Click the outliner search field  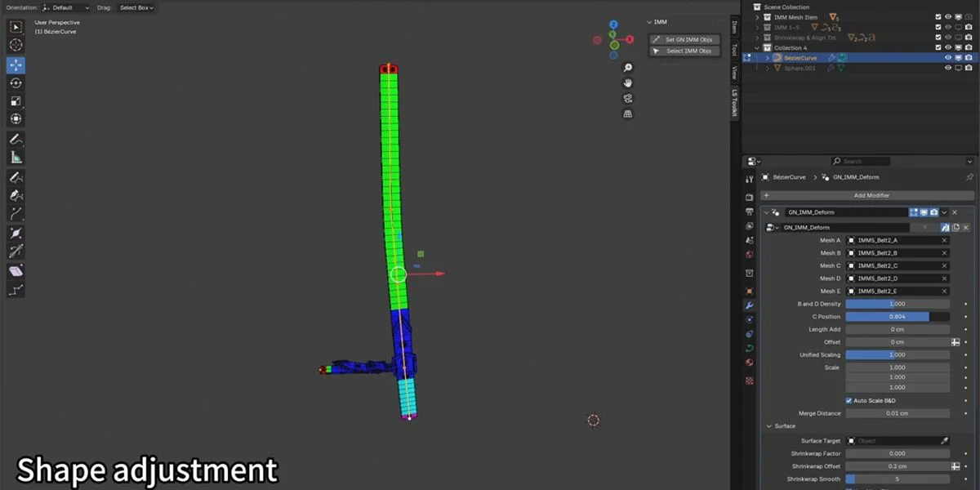pos(860,161)
